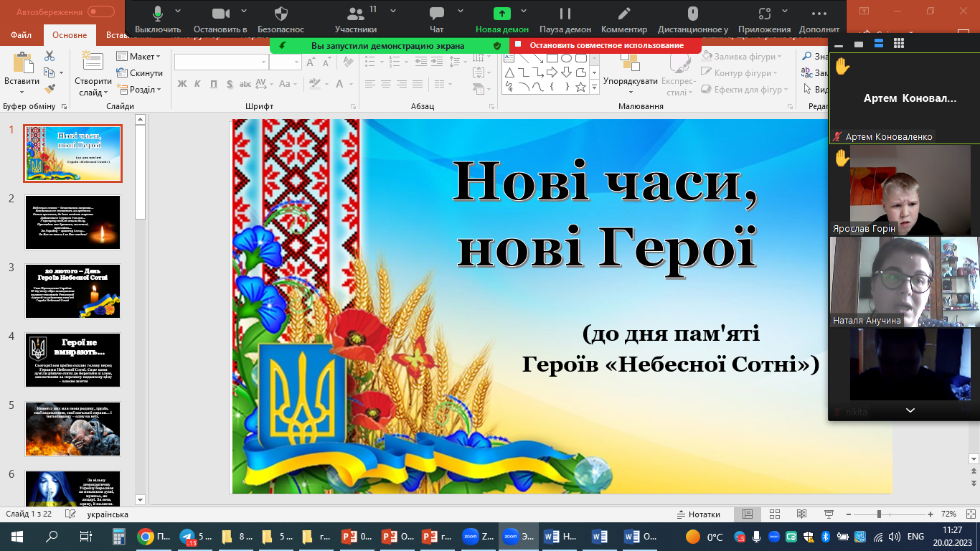Toggle justify text alignment
This screenshot has width=980, height=551.
tap(419, 84)
